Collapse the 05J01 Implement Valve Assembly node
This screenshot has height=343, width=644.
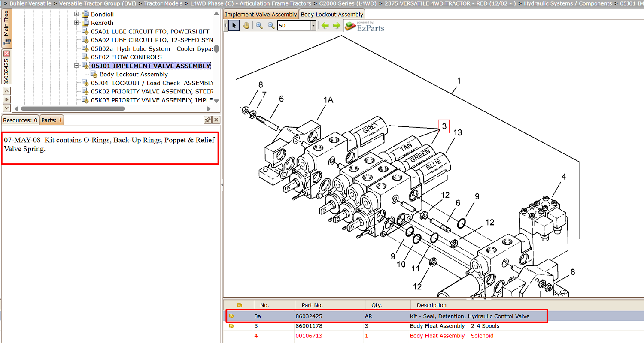coord(76,66)
